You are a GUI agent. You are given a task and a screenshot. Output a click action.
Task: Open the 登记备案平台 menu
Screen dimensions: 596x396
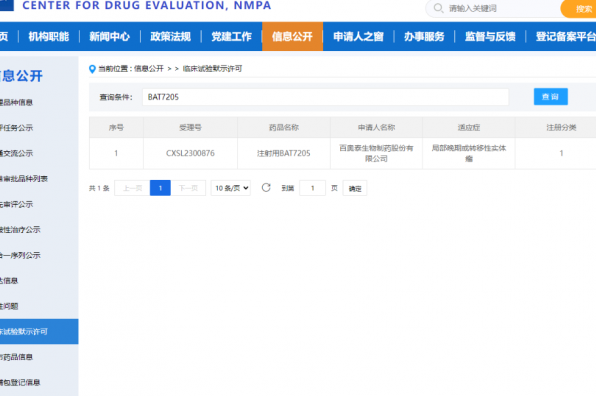coord(566,36)
